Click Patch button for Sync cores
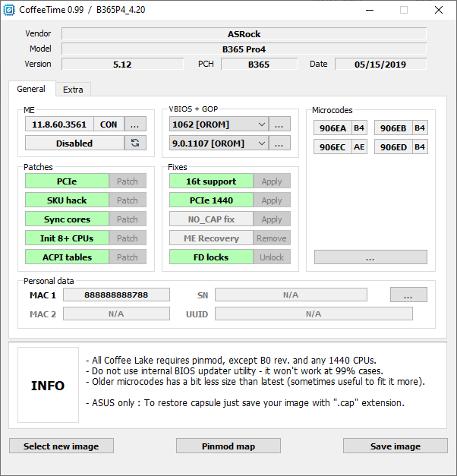The image size is (457, 476). point(128,219)
